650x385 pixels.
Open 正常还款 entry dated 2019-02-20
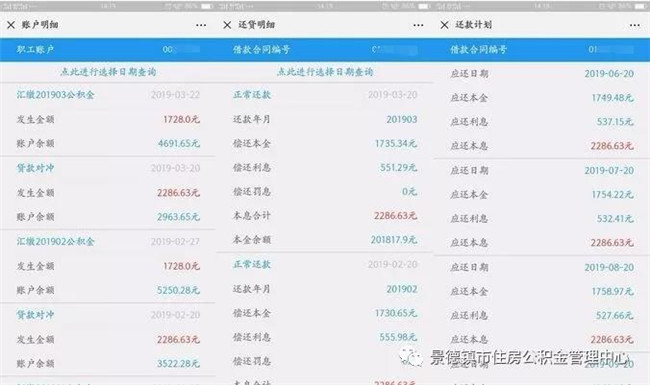(252, 264)
